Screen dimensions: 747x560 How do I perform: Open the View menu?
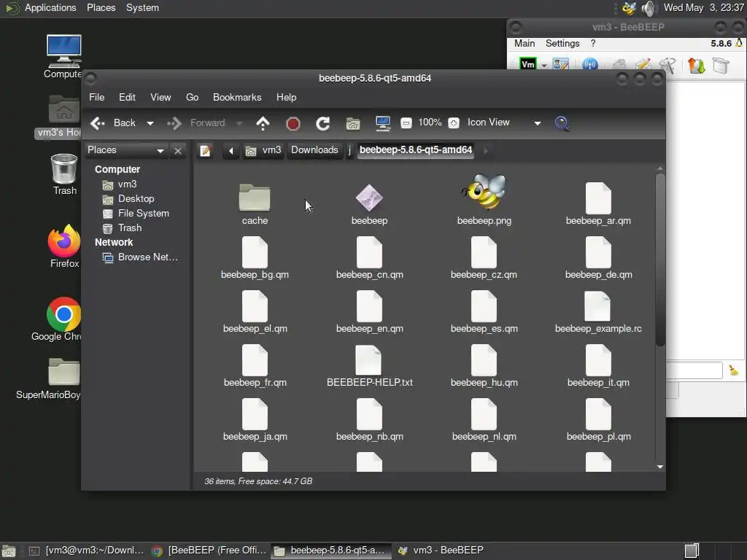[160, 97]
